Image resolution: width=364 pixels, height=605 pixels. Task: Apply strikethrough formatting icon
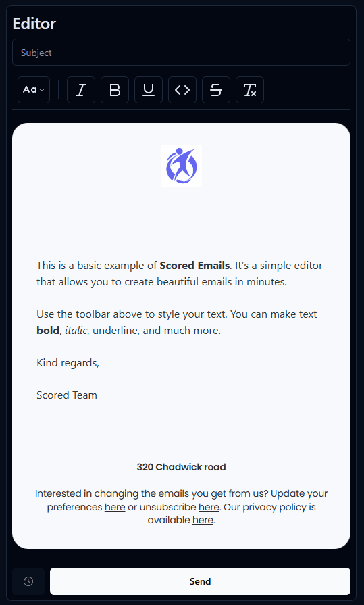(216, 90)
